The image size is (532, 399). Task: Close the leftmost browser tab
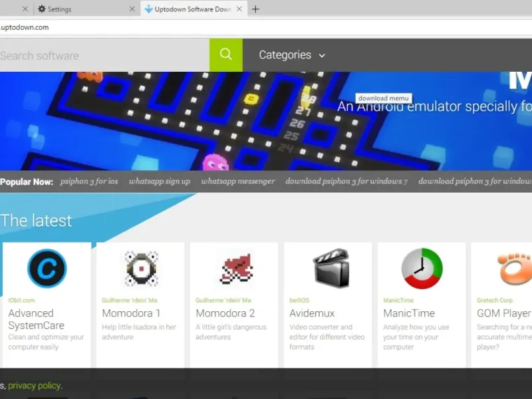(x=25, y=9)
